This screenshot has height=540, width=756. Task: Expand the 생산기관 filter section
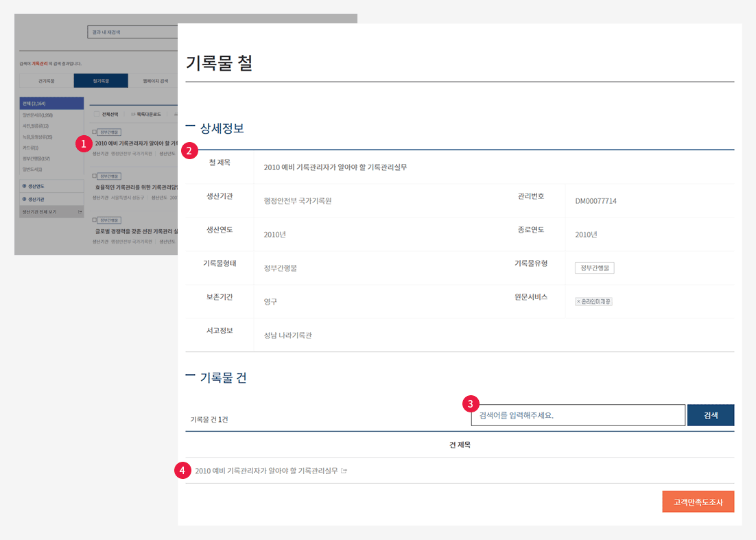(25, 199)
